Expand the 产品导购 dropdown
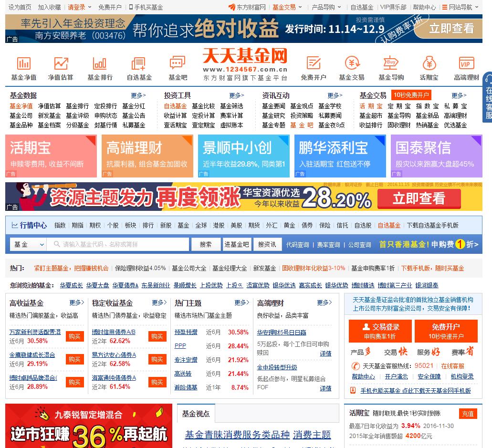Screen dimensions: 492x448 (339, 7)
